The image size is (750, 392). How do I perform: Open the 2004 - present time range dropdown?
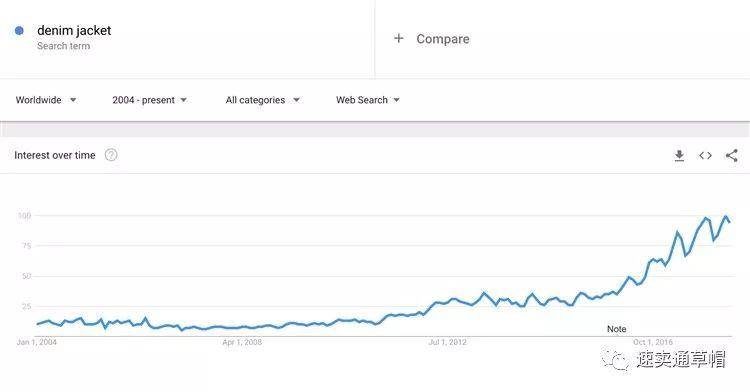pos(149,100)
